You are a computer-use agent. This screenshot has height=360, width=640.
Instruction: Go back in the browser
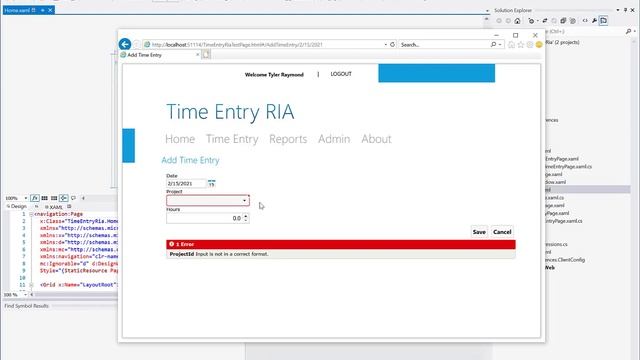[x=125, y=44]
